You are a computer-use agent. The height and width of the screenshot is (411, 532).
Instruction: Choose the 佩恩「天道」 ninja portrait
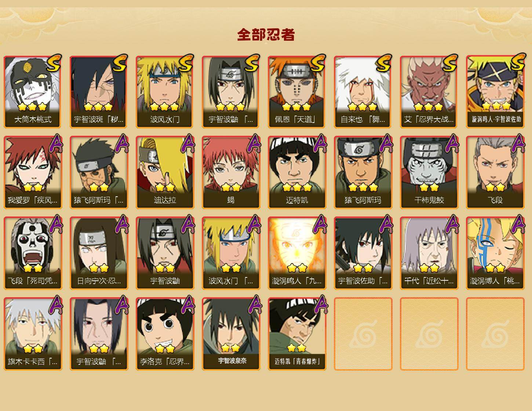tap(297, 92)
